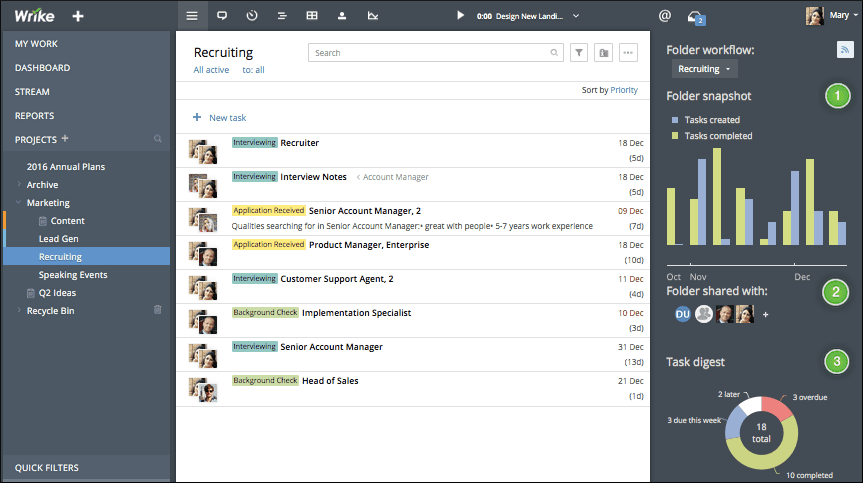Click the search magnifier icon
Image resolution: width=863 pixels, height=483 pixels.
[x=554, y=53]
